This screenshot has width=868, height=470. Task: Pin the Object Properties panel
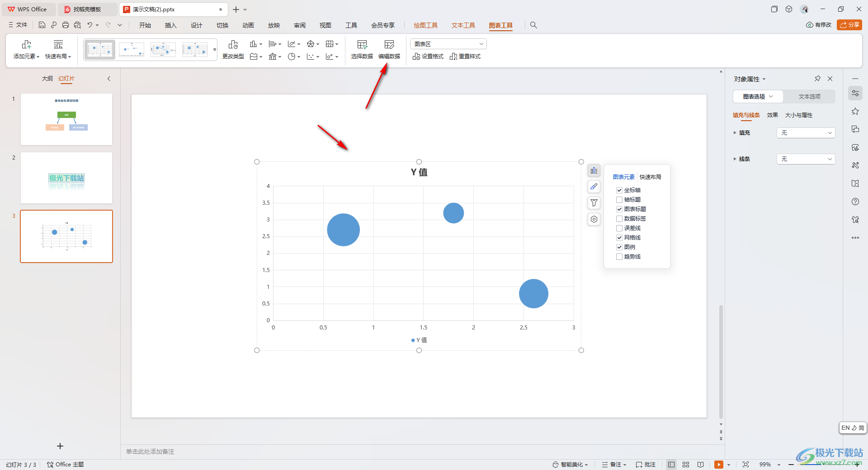click(817, 79)
